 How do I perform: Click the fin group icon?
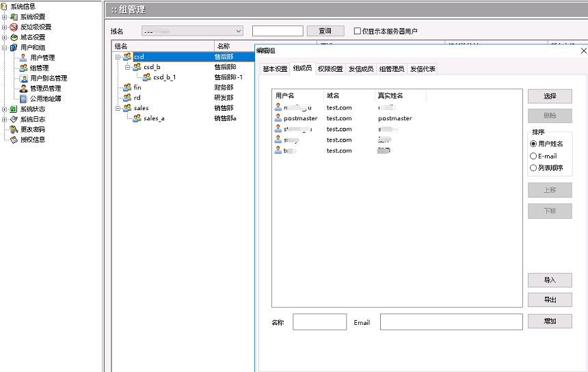click(x=127, y=88)
